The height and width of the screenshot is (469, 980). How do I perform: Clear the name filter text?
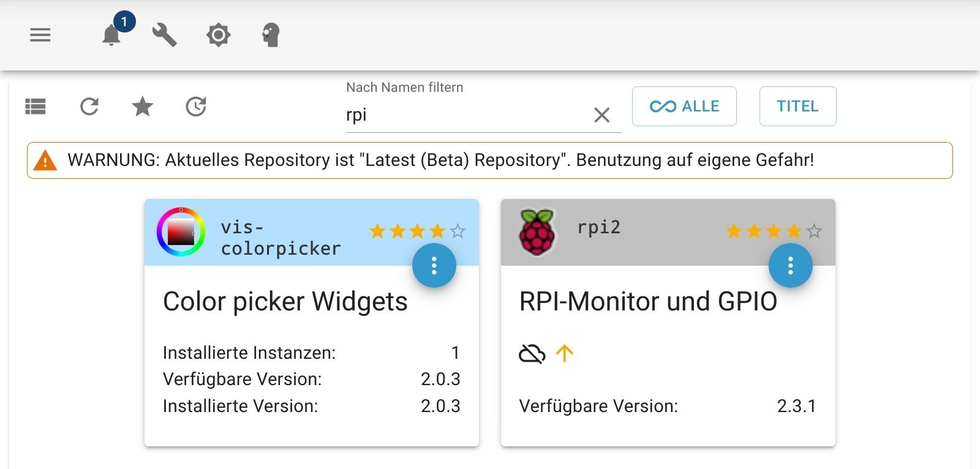(602, 114)
